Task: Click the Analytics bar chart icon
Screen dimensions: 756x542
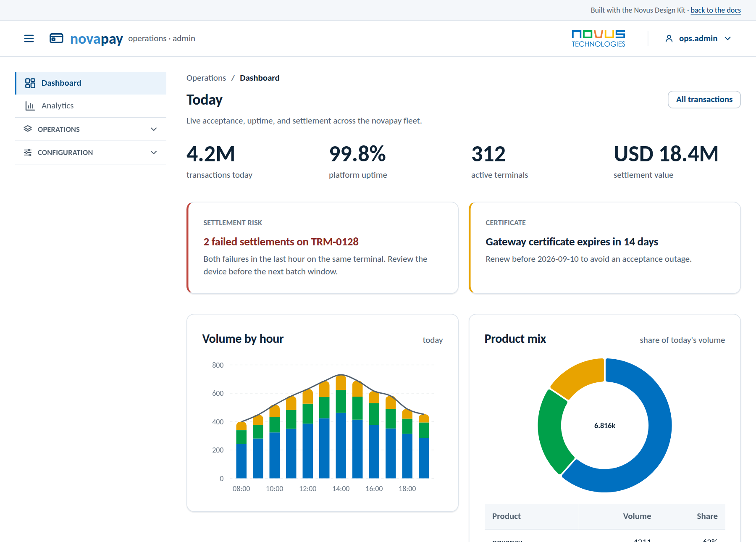Action: click(x=30, y=106)
